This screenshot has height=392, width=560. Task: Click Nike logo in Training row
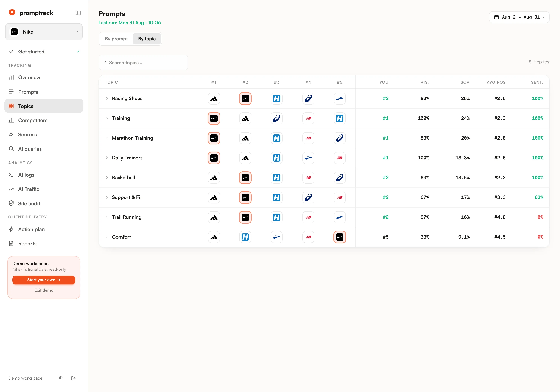click(214, 118)
